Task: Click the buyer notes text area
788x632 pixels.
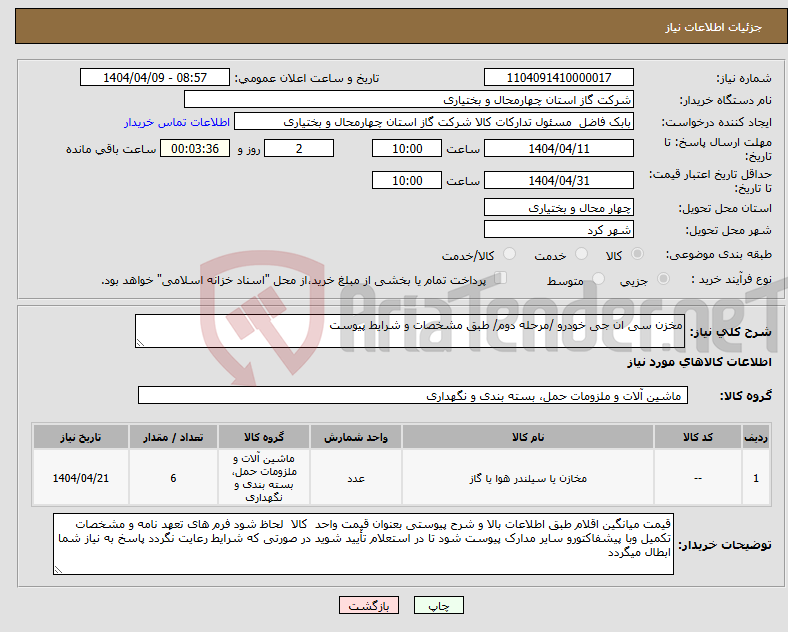Action: point(363,544)
